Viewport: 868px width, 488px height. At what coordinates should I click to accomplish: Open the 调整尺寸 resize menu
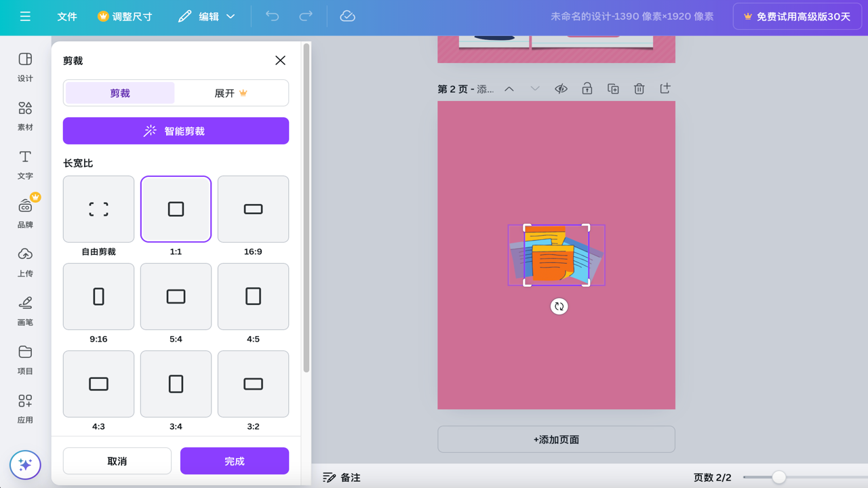pos(125,16)
